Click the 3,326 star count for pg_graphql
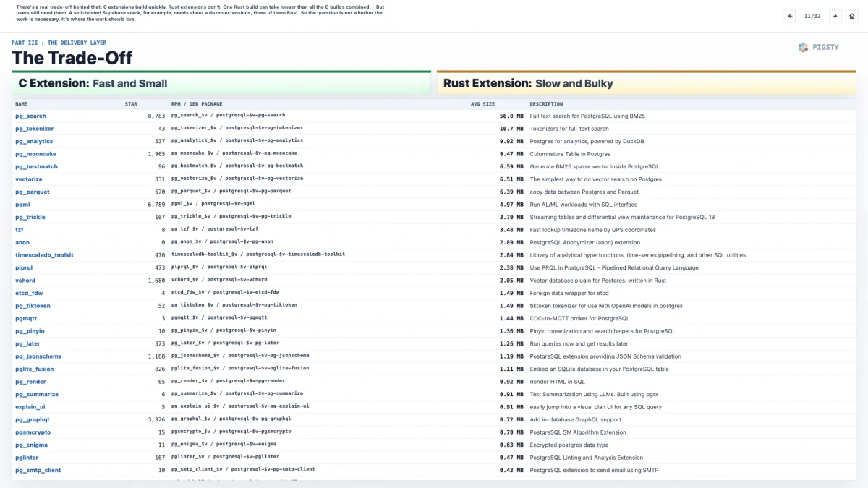The width and height of the screenshot is (868, 488). (156, 419)
